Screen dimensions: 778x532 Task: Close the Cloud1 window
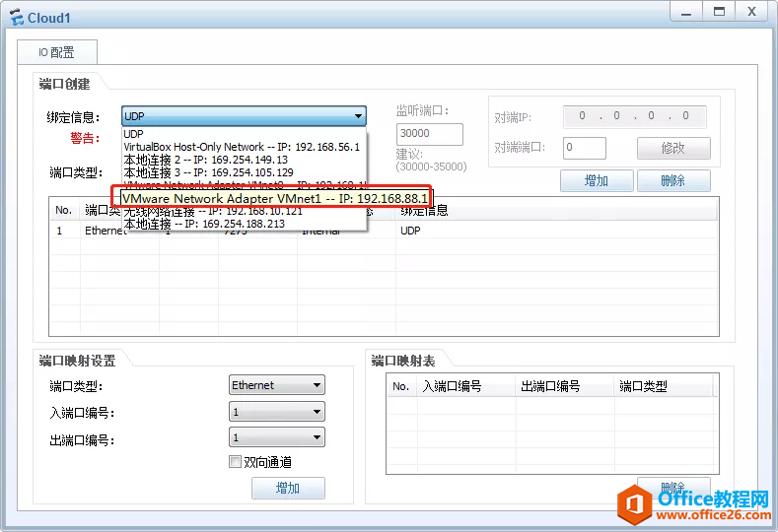click(x=752, y=12)
